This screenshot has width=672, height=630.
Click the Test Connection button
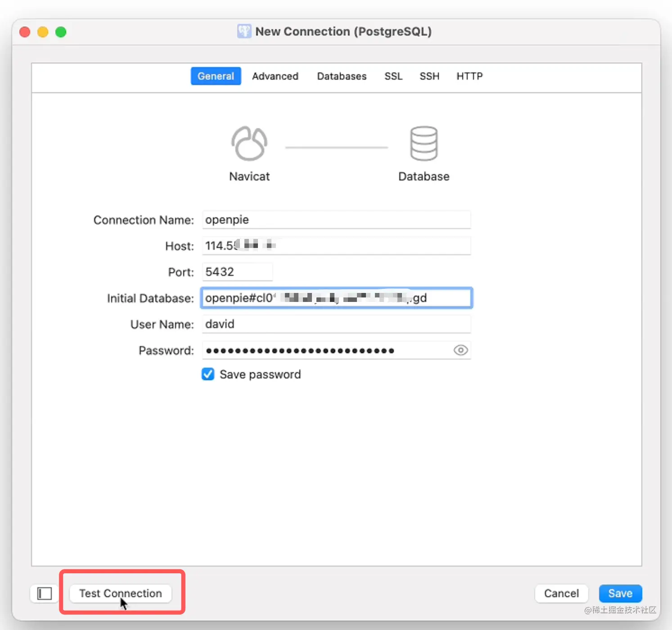121,594
